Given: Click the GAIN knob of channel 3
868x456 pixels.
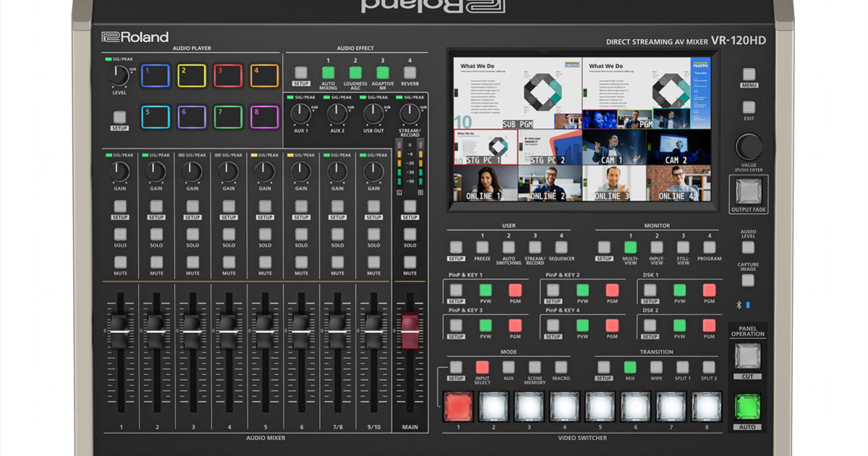Looking at the screenshot, I should [192, 172].
